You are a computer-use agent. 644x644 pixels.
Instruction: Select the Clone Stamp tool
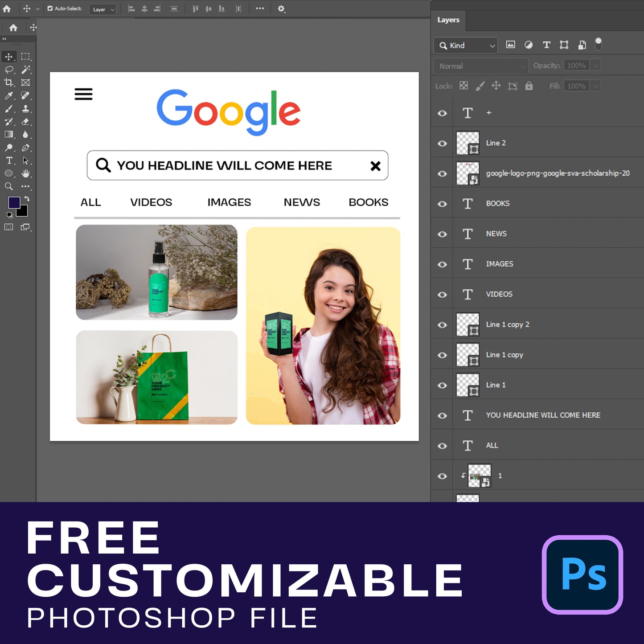pos(25,109)
